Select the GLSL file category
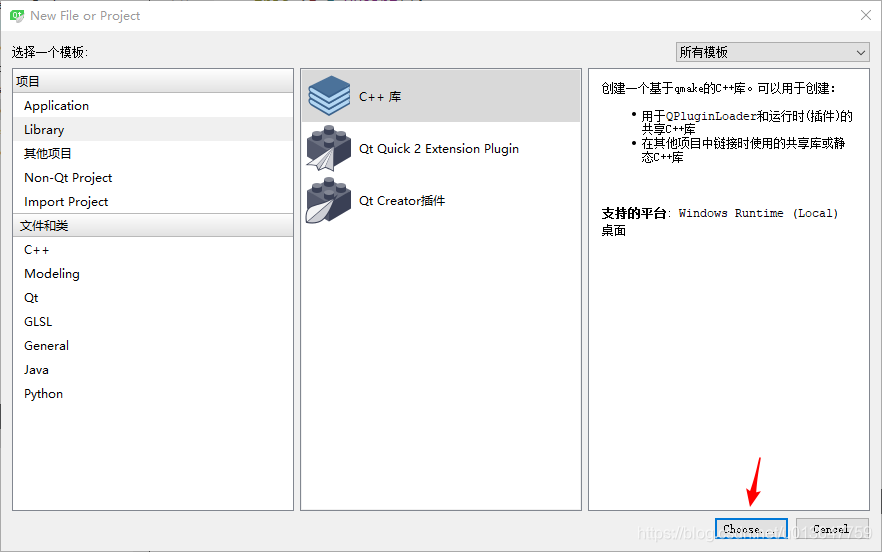The width and height of the screenshot is (882, 552). click(x=152, y=321)
